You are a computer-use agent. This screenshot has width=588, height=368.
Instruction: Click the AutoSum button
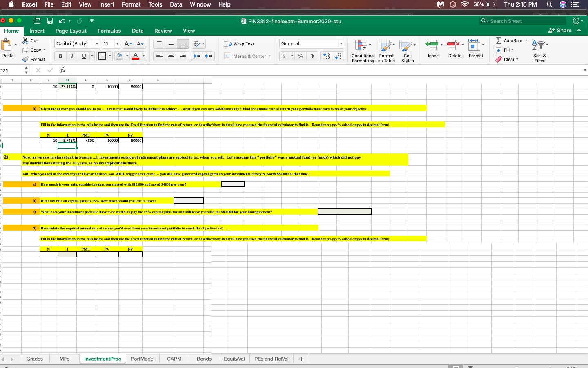pyautogui.click(x=509, y=40)
